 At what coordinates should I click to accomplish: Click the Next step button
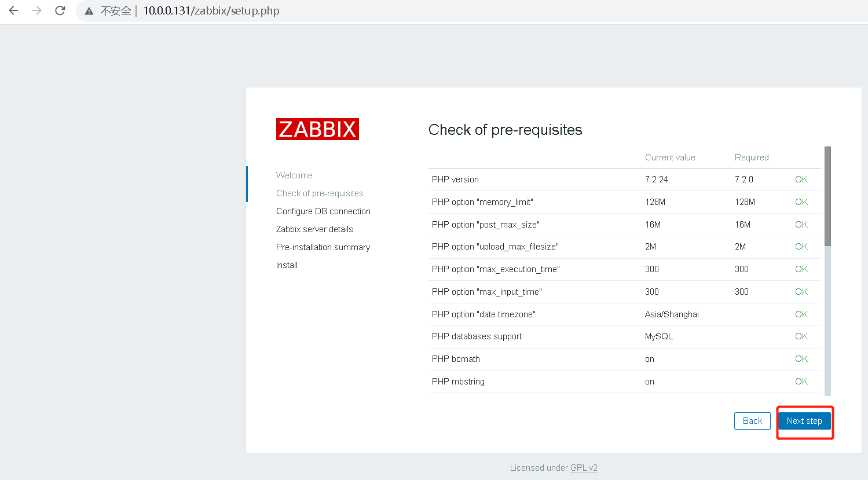click(x=804, y=421)
